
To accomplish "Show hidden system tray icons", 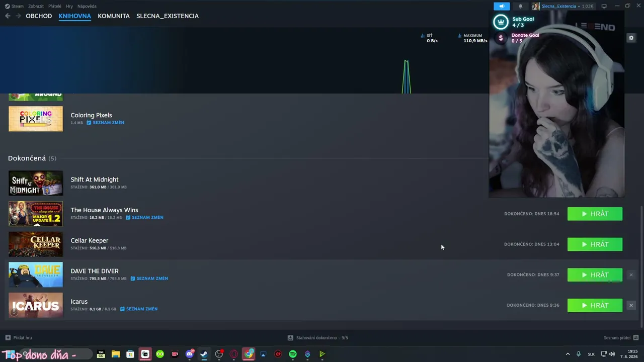I will [568, 354].
